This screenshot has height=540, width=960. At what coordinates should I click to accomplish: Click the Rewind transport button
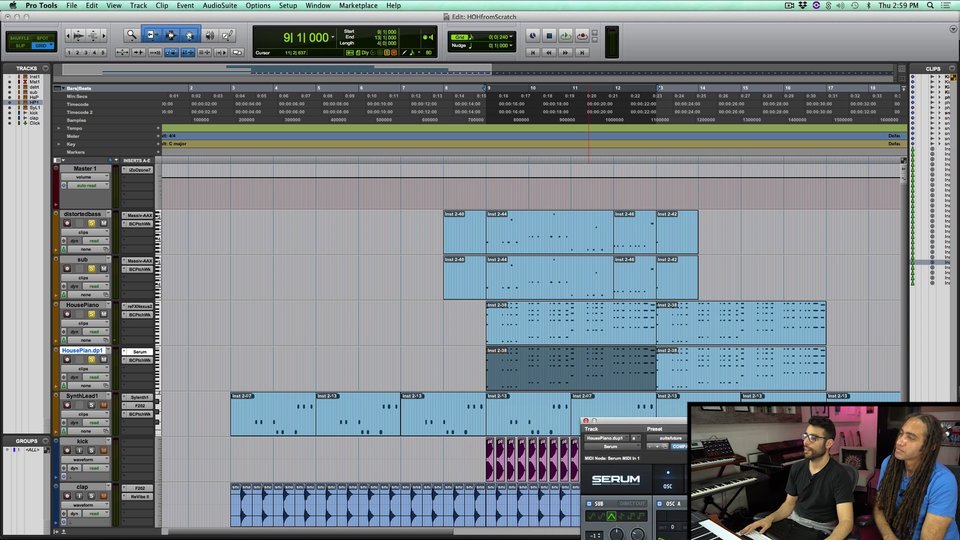(549, 53)
